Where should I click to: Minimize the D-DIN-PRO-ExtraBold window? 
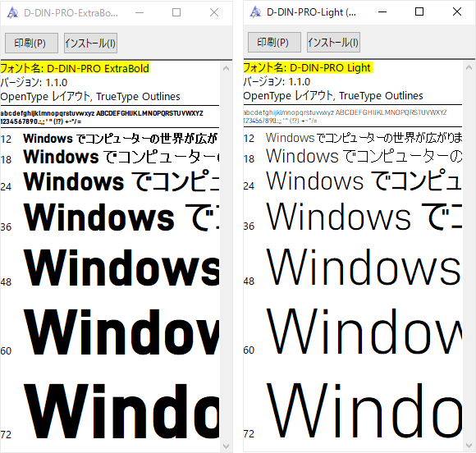[x=140, y=13]
